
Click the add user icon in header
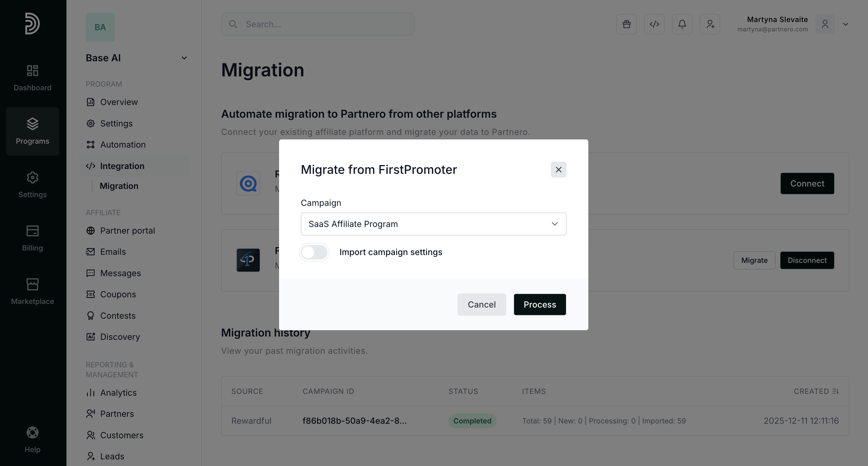[710, 24]
